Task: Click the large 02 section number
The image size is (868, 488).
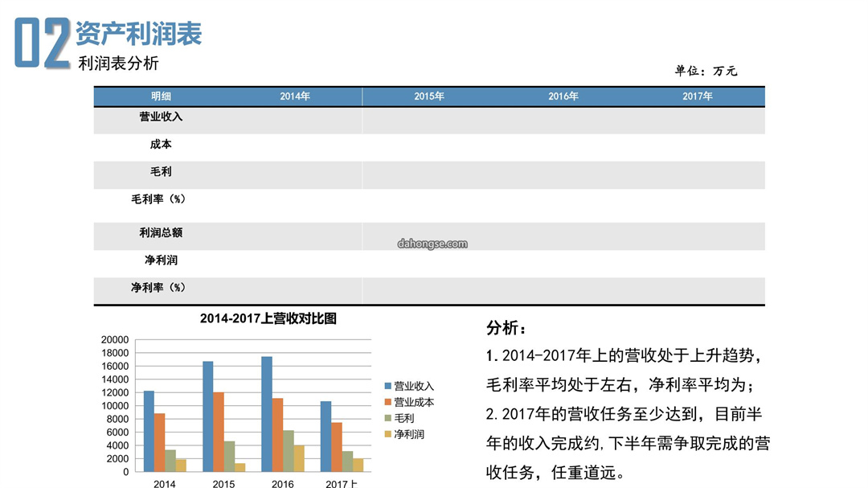Action: [42, 43]
